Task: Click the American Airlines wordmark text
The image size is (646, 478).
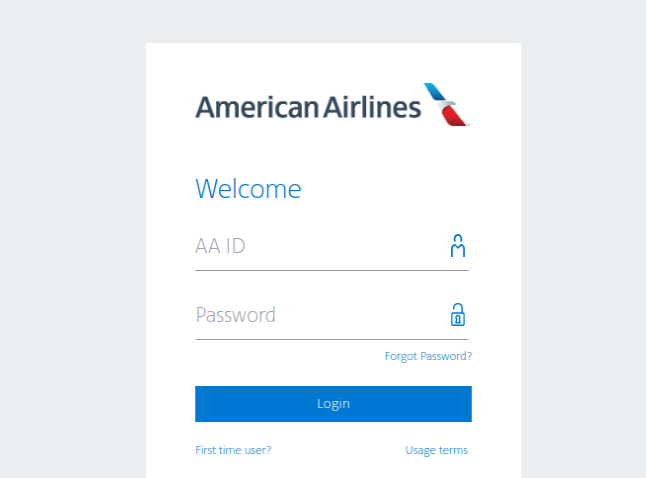Action: (308, 107)
